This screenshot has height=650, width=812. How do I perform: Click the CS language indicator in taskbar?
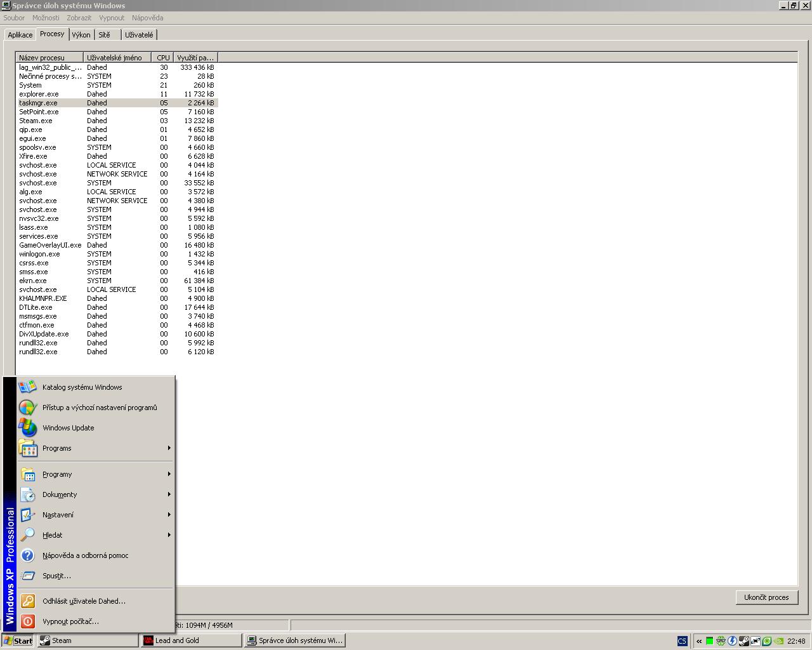point(683,641)
